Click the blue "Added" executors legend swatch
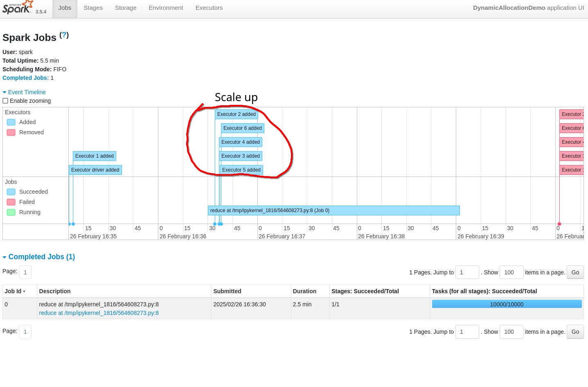Screen dimensions: 588x387 [x=11, y=122]
